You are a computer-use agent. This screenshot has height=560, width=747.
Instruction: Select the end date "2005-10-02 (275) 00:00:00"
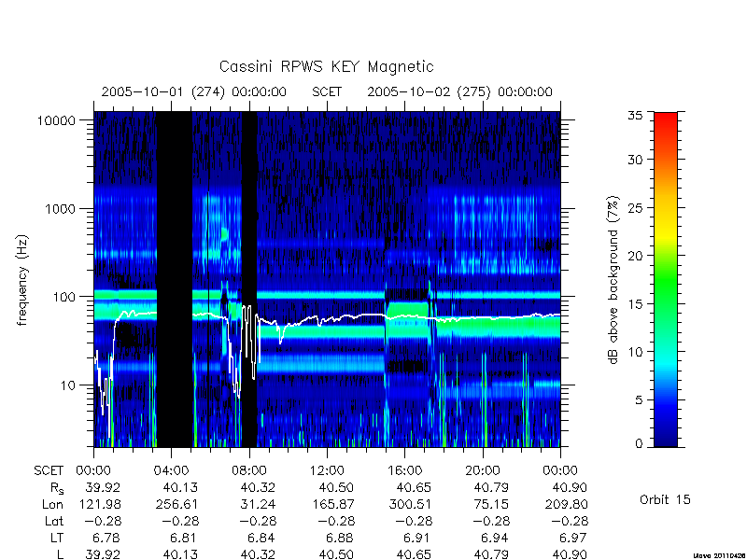point(459,91)
